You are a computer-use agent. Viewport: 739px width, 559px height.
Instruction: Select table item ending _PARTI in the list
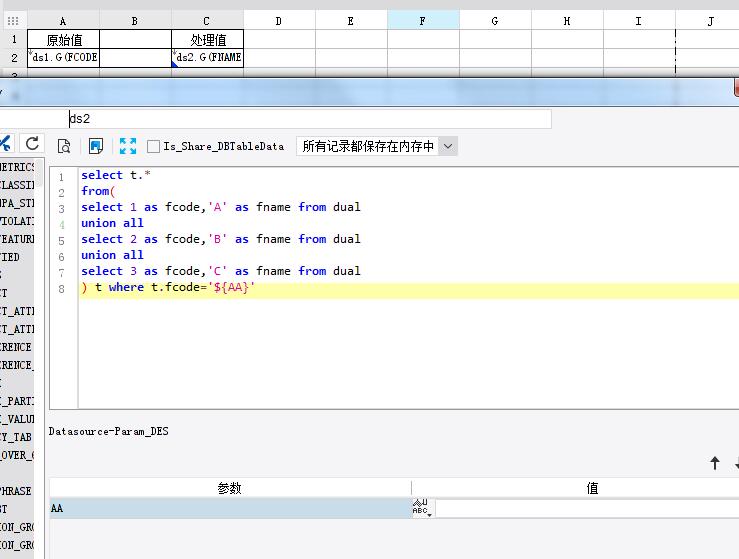coord(17,401)
